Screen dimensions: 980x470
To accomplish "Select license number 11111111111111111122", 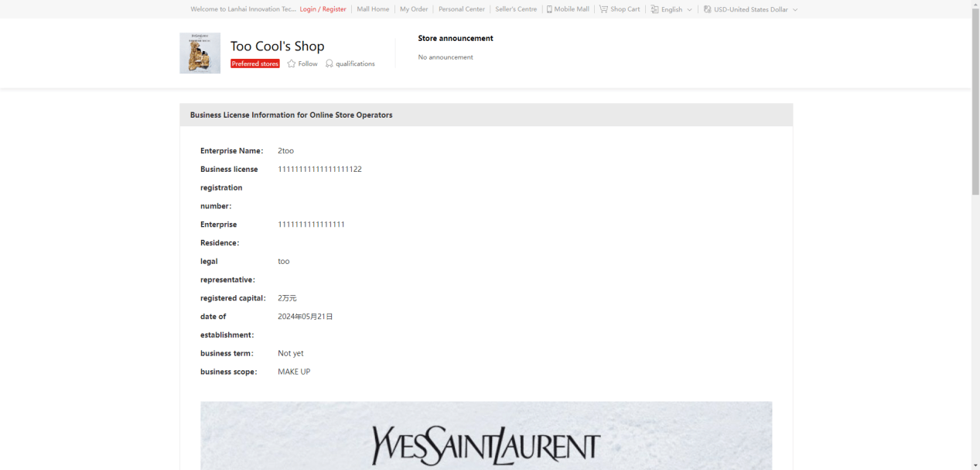I will click(319, 169).
